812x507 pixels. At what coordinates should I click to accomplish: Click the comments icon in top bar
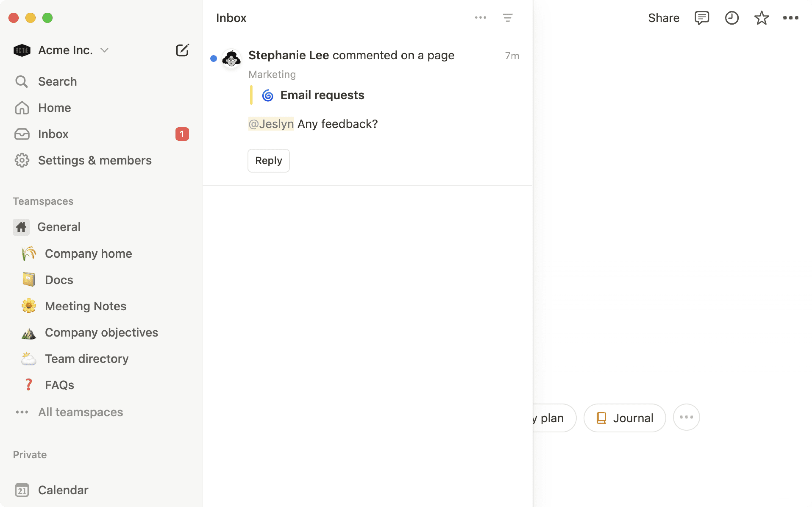pyautogui.click(x=701, y=18)
